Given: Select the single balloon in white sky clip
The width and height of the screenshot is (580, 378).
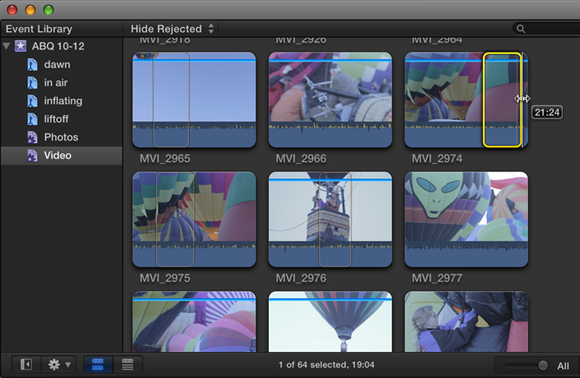Looking at the screenshot, I should 330,321.
